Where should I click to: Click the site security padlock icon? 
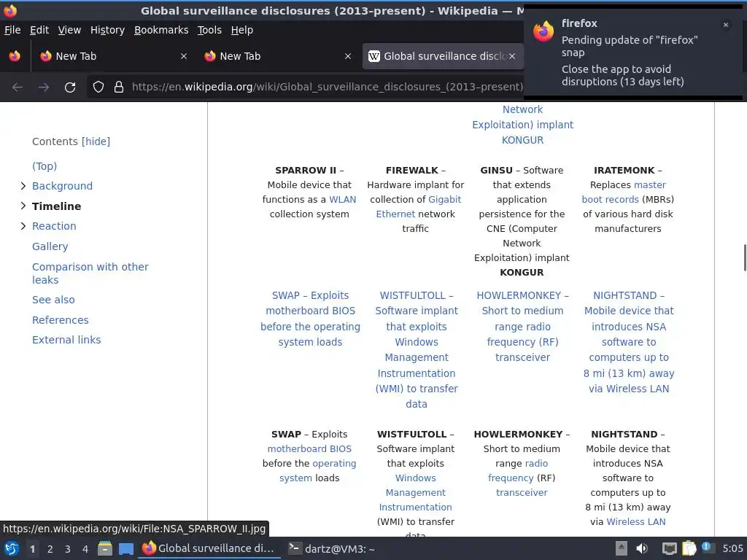tap(119, 87)
